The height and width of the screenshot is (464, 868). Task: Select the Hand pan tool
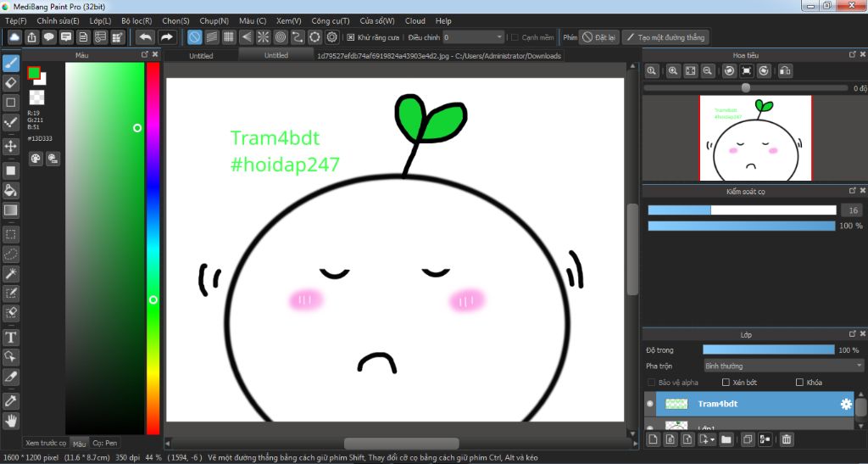(x=11, y=421)
